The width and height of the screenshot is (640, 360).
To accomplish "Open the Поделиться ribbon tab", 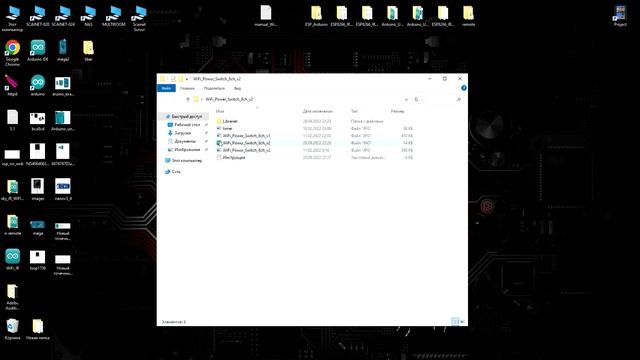I will [214, 88].
